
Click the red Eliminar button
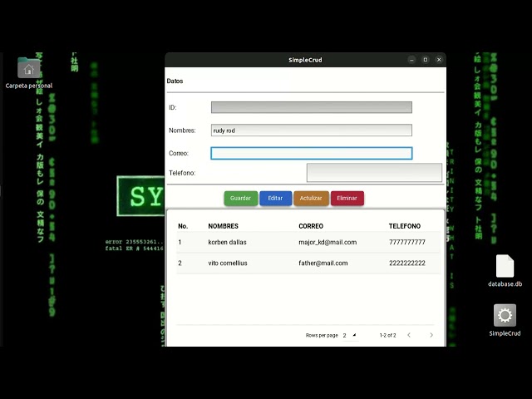coord(347,198)
